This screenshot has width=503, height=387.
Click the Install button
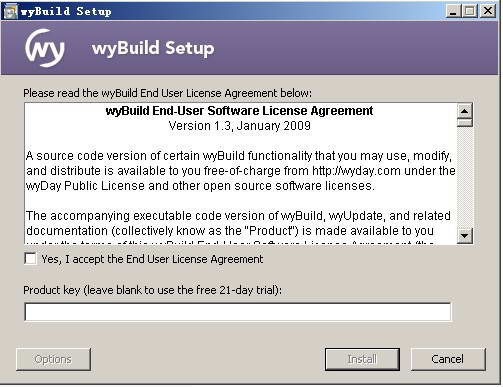pyautogui.click(x=362, y=359)
